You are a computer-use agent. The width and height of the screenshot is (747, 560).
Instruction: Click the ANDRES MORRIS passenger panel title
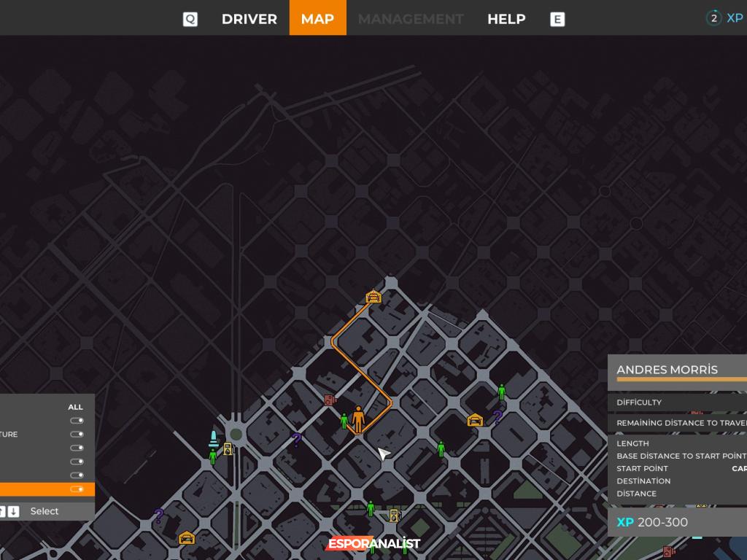(x=667, y=370)
